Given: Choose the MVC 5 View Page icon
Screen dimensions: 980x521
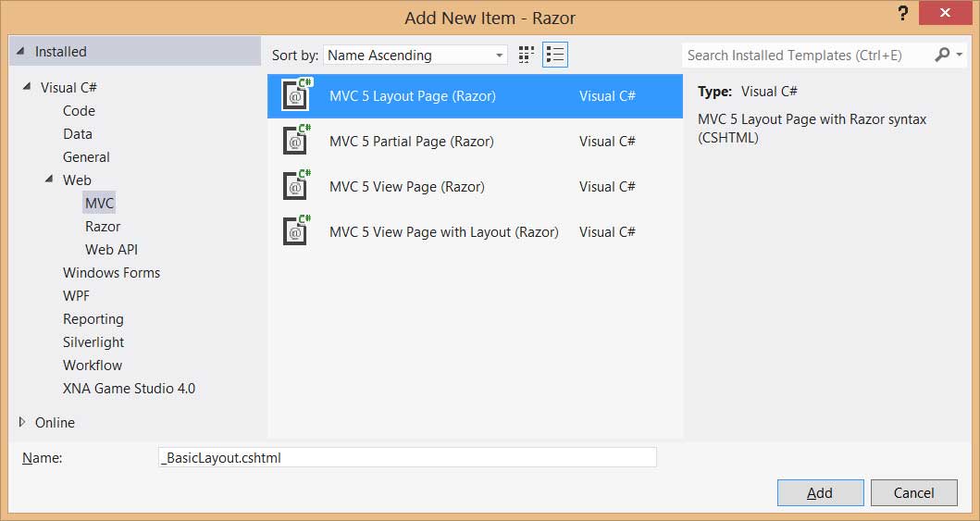Looking at the screenshot, I should pyautogui.click(x=297, y=185).
